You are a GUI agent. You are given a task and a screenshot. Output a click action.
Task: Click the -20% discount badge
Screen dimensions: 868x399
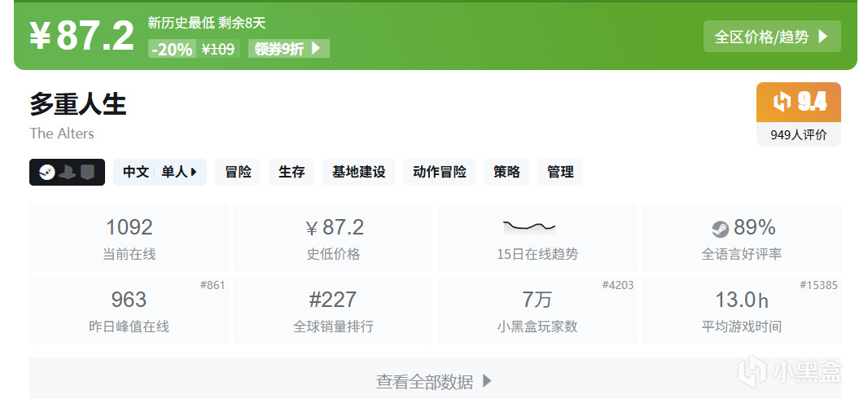point(172,49)
